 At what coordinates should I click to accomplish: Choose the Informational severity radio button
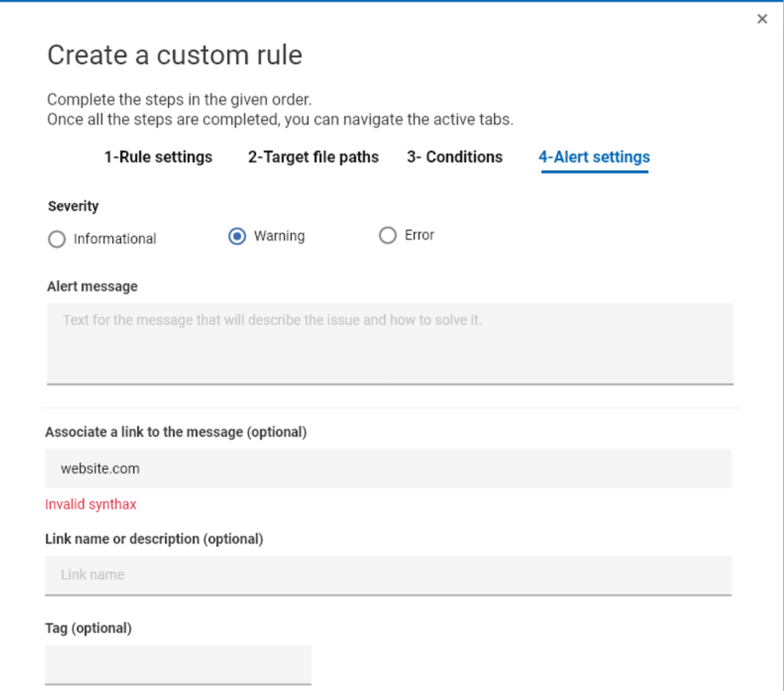coord(57,240)
